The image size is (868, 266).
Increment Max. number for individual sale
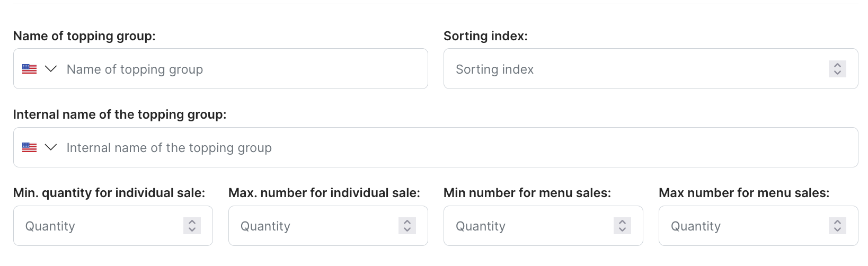(407, 222)
